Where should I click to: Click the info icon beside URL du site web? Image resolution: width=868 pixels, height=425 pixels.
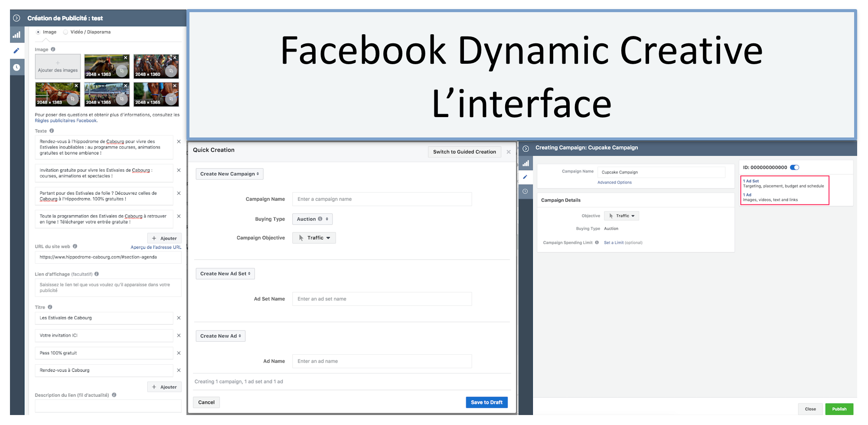click(x=75, y=246)
